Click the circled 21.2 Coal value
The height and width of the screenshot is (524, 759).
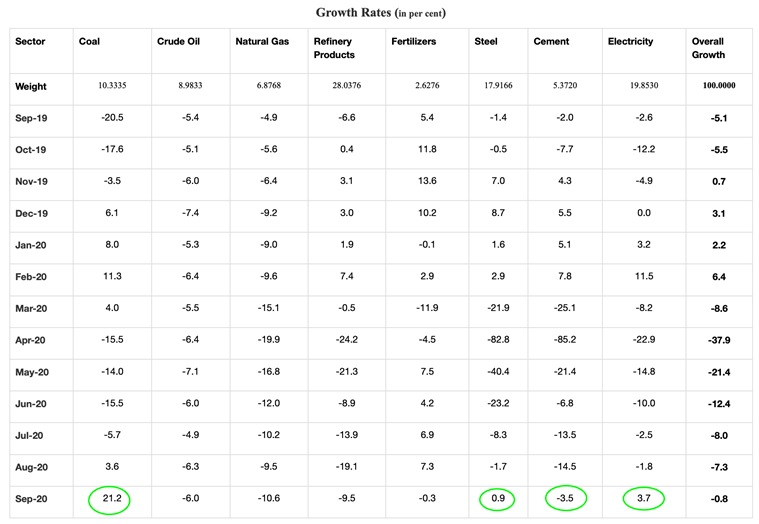[x=107, y=497]
